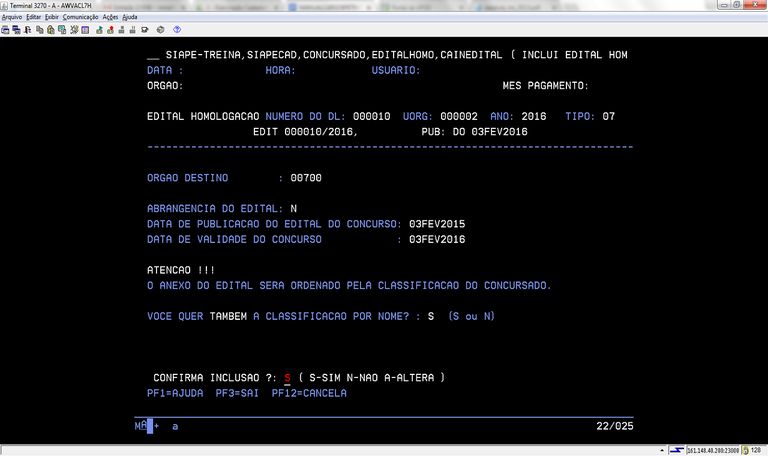The height and width of the screenshot is (456, 768).
Task: Click the blue connection icon in the status bar
Action: coord(676,450)
